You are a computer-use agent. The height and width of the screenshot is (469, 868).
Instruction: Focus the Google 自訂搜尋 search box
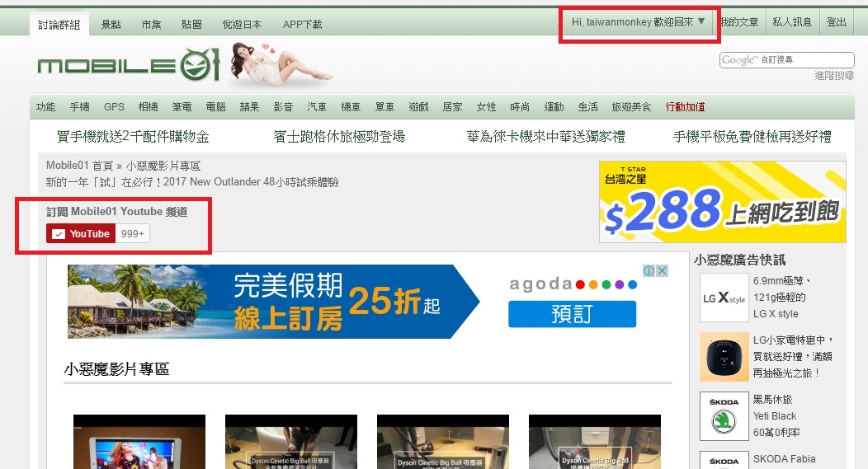(786, 59)
